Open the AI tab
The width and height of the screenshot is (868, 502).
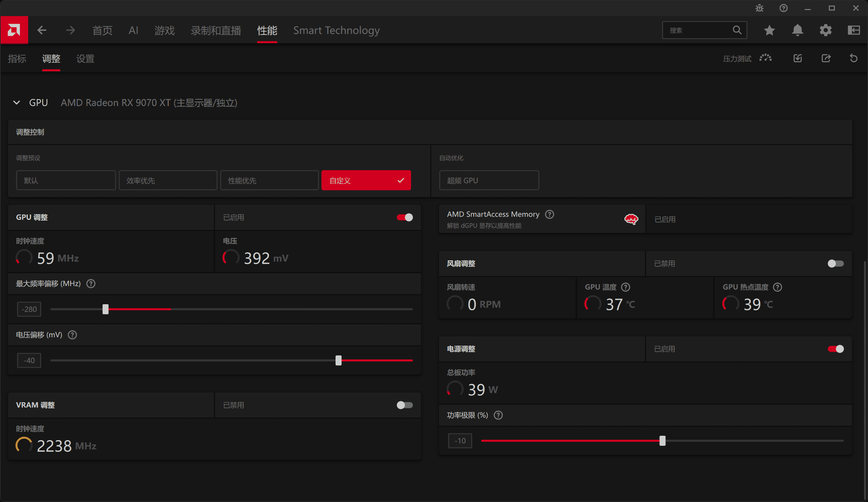point(133,30)
